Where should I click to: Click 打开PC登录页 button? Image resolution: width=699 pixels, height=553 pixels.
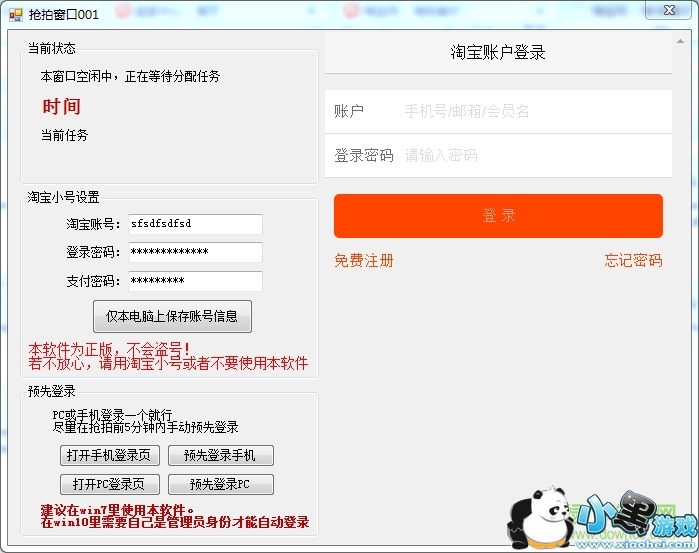[110, 484]
